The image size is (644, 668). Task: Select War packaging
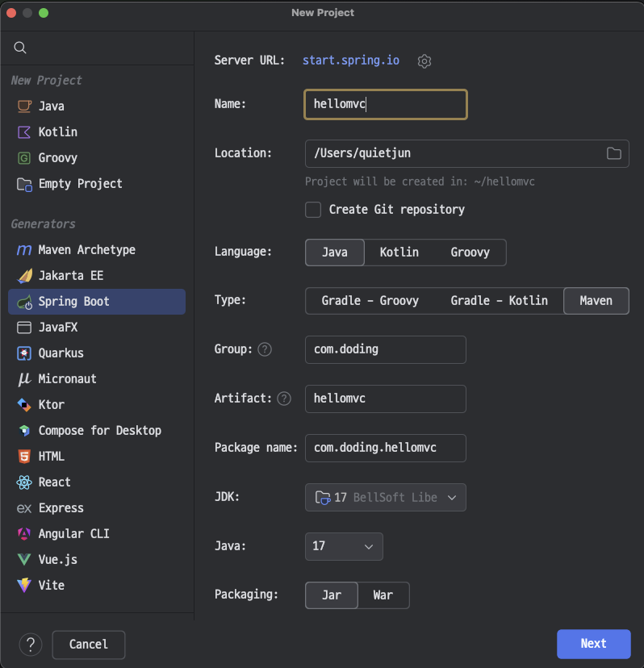(383, 595)
